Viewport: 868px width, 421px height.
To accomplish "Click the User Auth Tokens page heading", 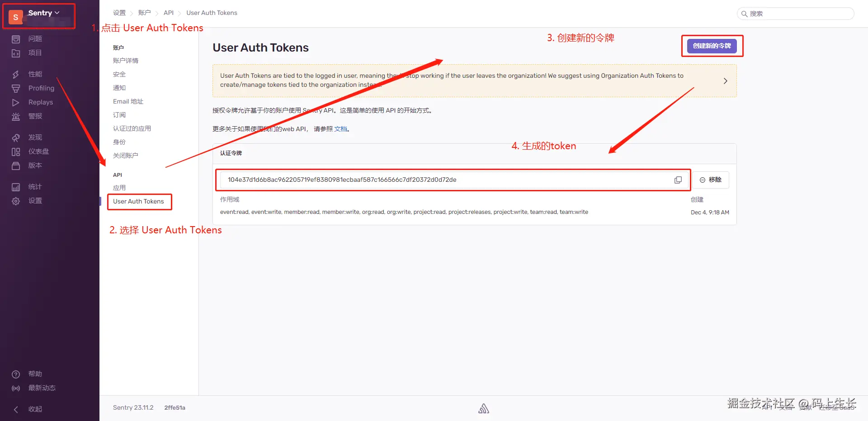I will coord(260,47).
